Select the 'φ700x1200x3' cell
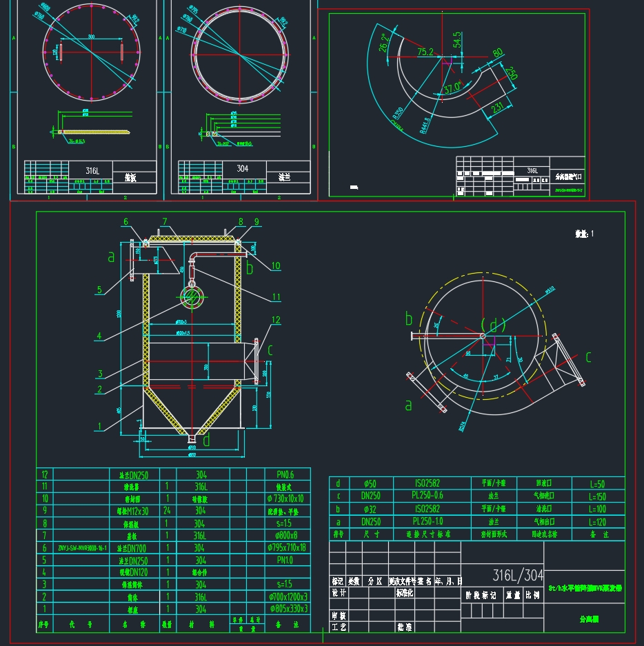Screen dimensions: 644x646 click(288, 596)
